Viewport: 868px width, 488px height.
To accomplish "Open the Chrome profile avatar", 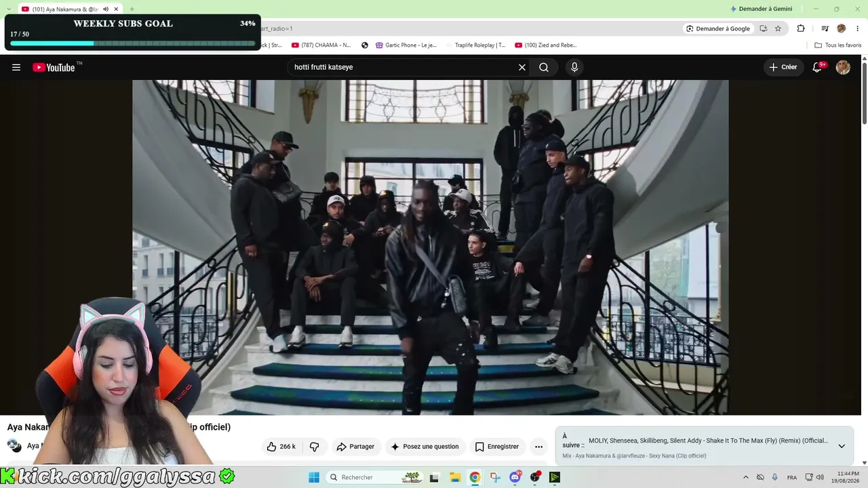I will (x=842, y=28).
